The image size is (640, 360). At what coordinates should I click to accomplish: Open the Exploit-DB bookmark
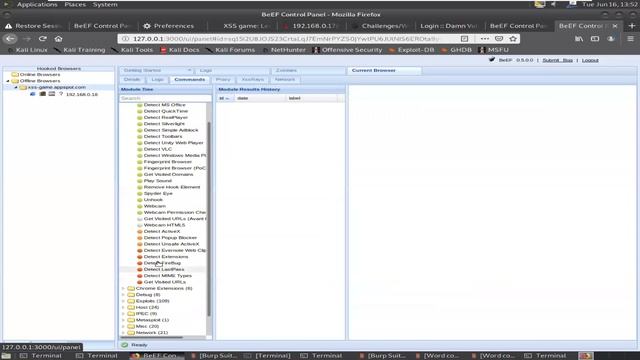click(x=411, y=50)
